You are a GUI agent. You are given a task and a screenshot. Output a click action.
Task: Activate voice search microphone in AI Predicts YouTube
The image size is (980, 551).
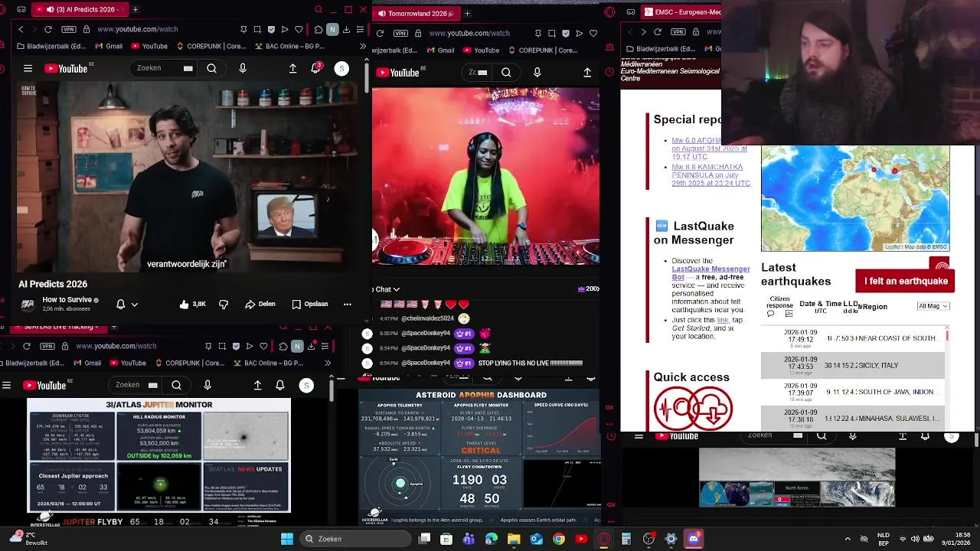pyautogui.click(x=243, y=68)
